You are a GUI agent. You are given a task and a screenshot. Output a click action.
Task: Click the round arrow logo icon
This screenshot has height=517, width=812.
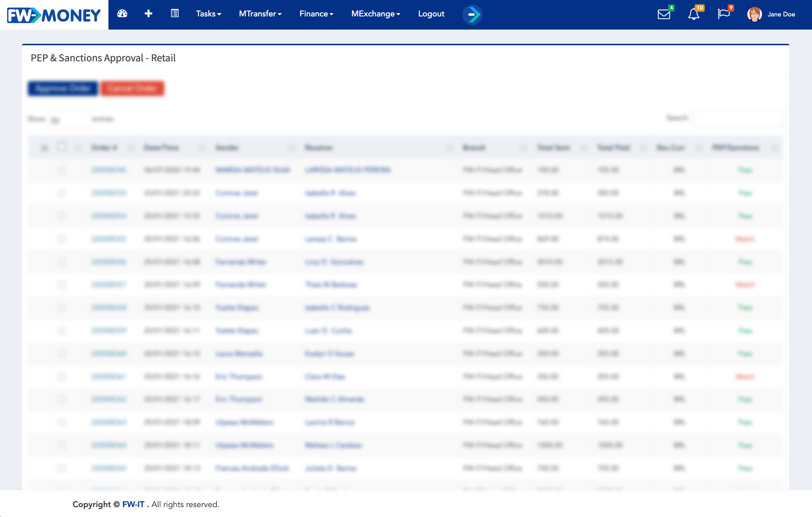pyautogui.click(x=472, y=15)
